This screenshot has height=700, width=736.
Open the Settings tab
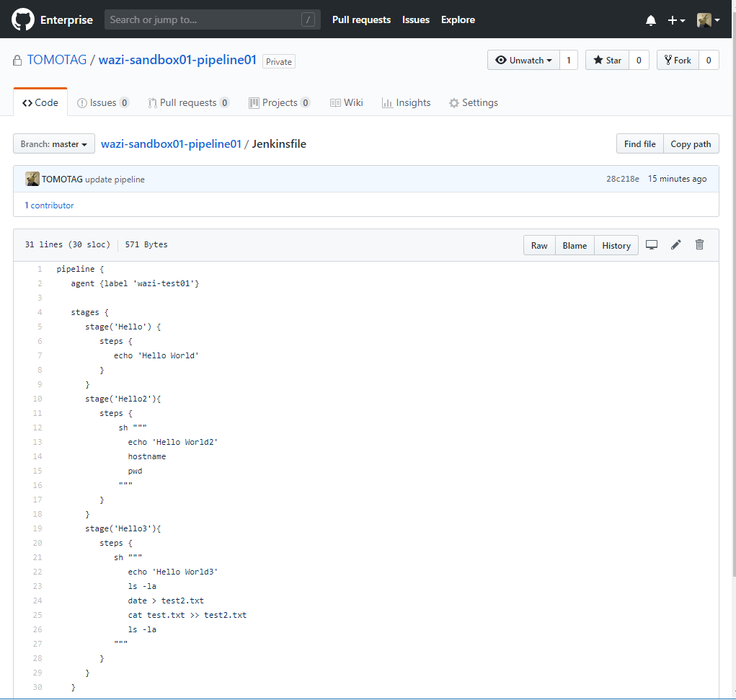pos(473,102)
